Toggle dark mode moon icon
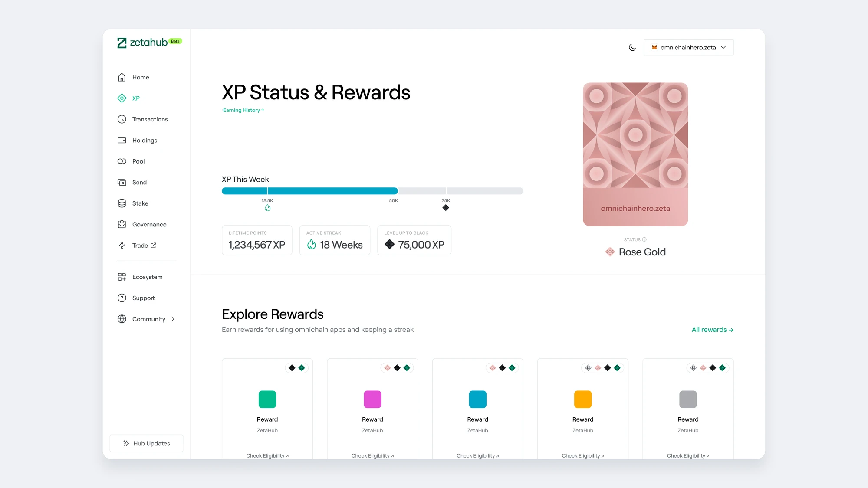The width and height of the screenshot is (868, 488). (x=632, y=48)
